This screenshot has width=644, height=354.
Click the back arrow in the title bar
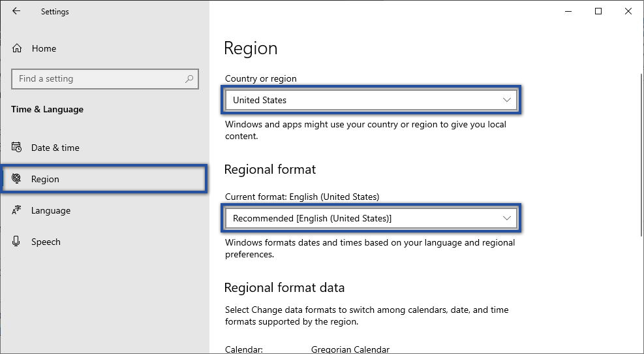[x=16, y=11]
